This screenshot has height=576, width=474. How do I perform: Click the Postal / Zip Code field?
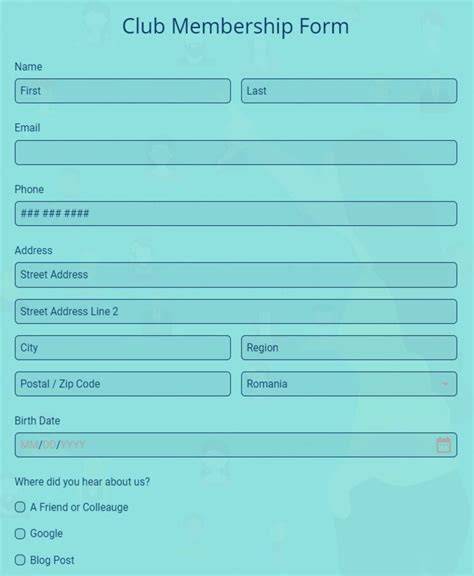(x=123, y=384)
